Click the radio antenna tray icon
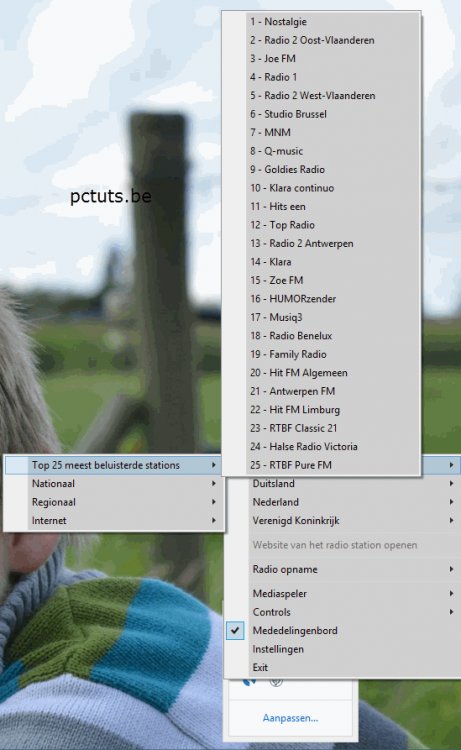This screenshot has width=461, height=750. tap(276, 683)
